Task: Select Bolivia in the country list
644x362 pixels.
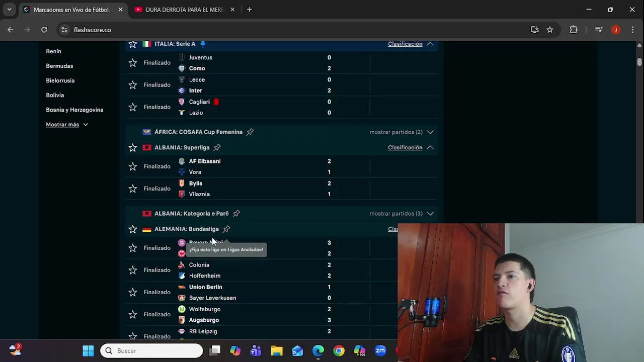Action: (55, 95)
